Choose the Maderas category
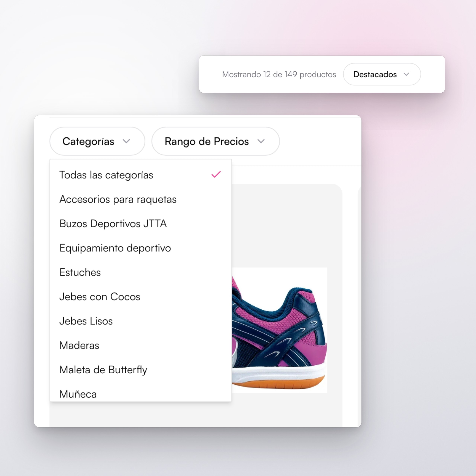 pyautogui.click(x=141, y=345)
